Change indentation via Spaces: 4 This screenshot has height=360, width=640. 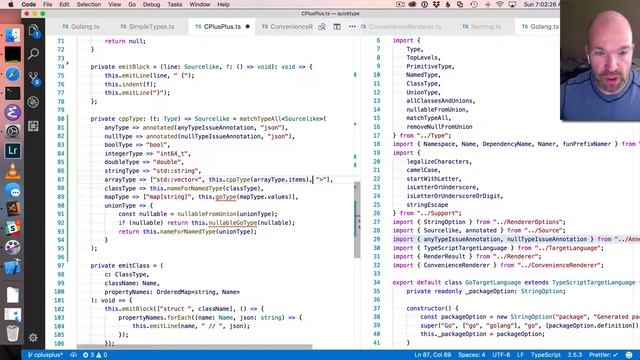(471, 355)
